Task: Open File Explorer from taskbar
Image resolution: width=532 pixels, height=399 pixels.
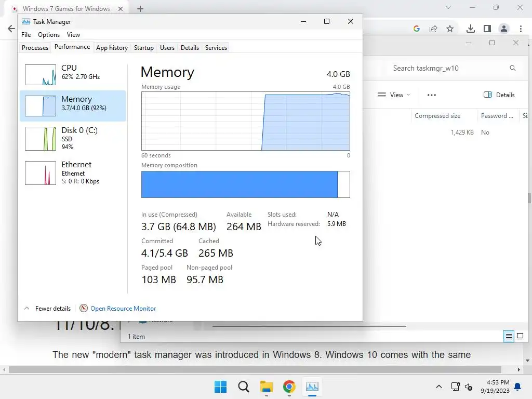Action: coord(267,387)
